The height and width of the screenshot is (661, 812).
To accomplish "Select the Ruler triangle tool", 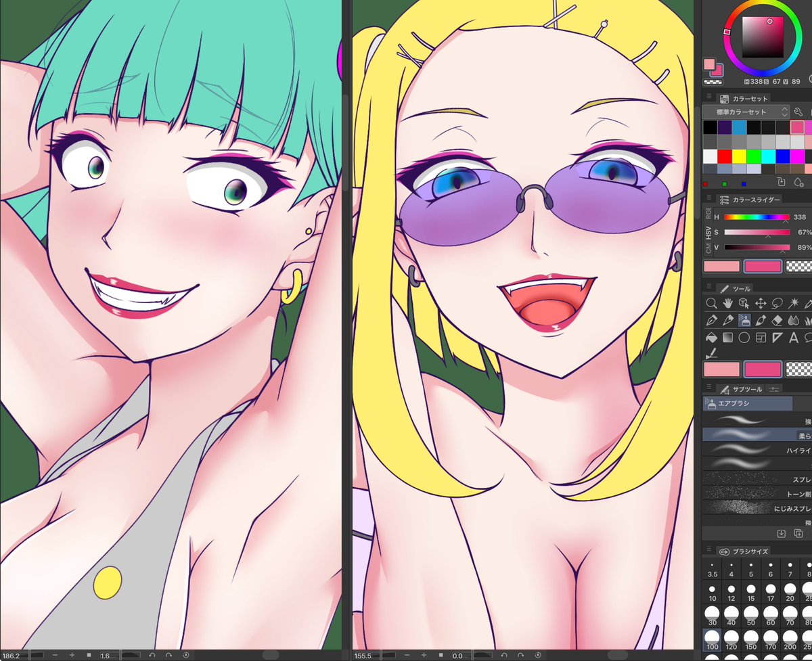I will pyautogui.click(x=777, y=337).
